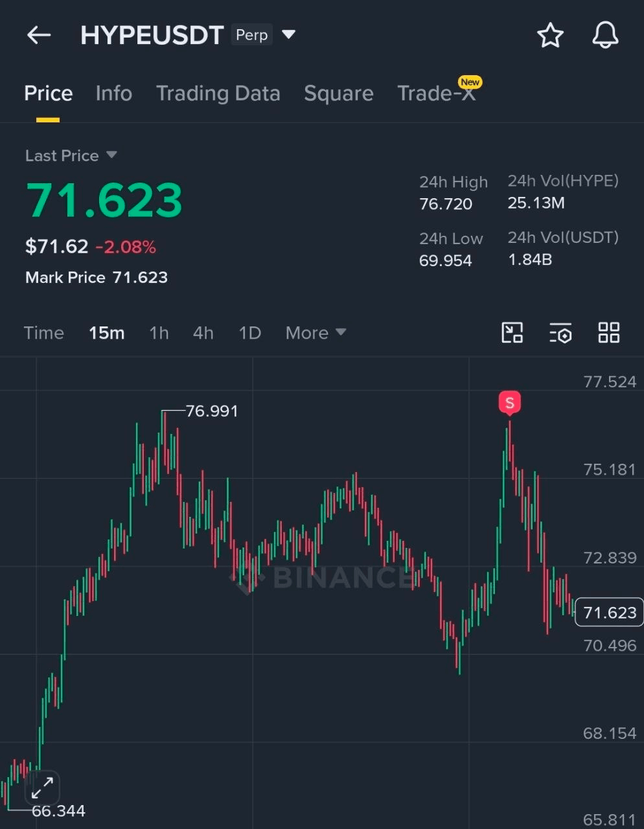Switch chart to the 1D interval
Viewport: 644px width, 829px height.
[249, 333]
